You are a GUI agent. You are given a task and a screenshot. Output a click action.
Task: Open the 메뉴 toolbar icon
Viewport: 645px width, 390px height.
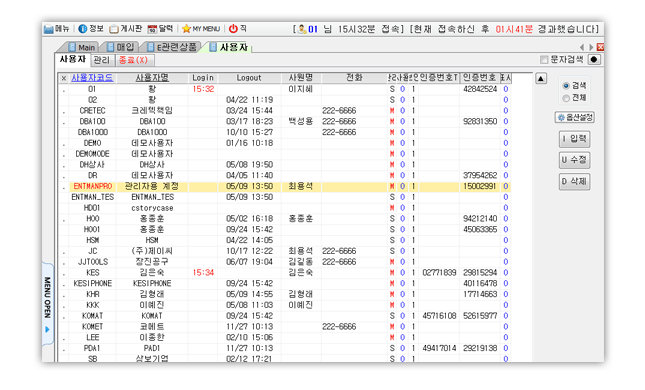click(x=56, y=29)
